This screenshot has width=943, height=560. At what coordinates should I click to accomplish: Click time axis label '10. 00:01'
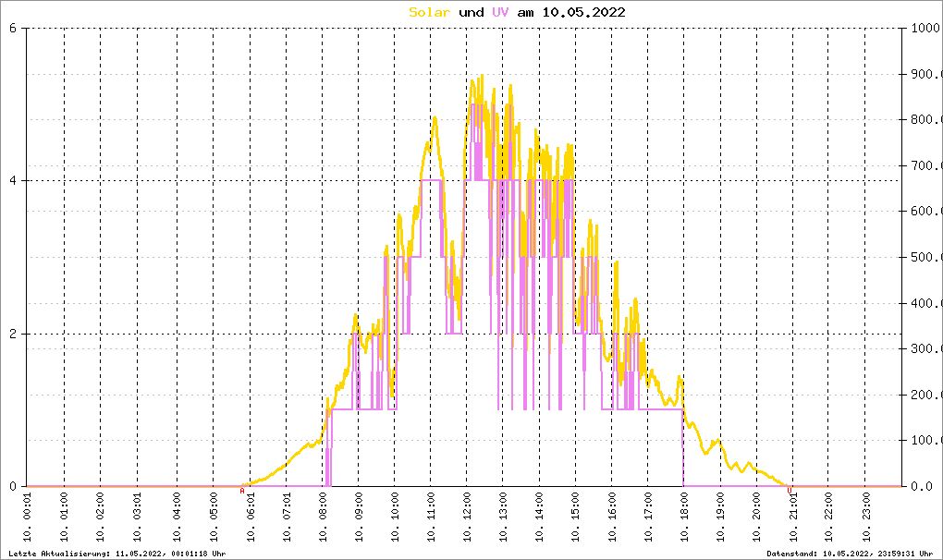(28, 517)
